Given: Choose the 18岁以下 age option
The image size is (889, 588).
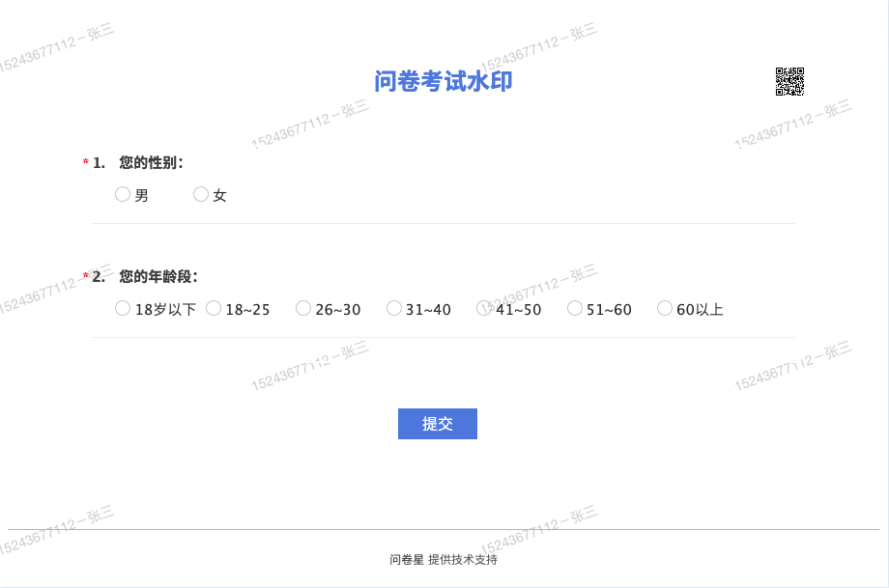Looking at the screenshot, I should [123, 308].
